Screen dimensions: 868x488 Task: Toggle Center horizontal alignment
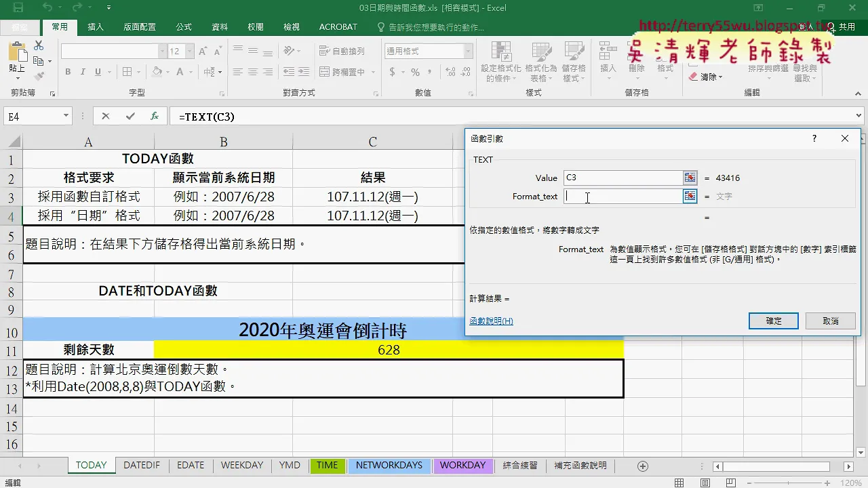click(x=252, y=72)
